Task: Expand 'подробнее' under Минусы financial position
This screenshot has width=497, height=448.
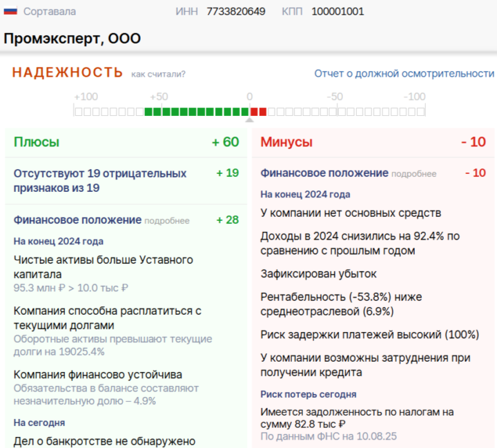Action: click(414, 174)
